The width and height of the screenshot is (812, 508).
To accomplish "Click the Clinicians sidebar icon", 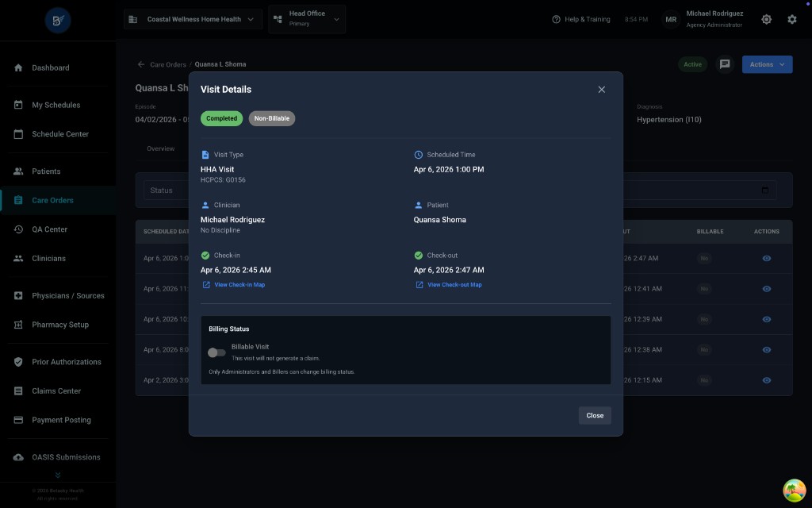I will click(x=18, y=259).
